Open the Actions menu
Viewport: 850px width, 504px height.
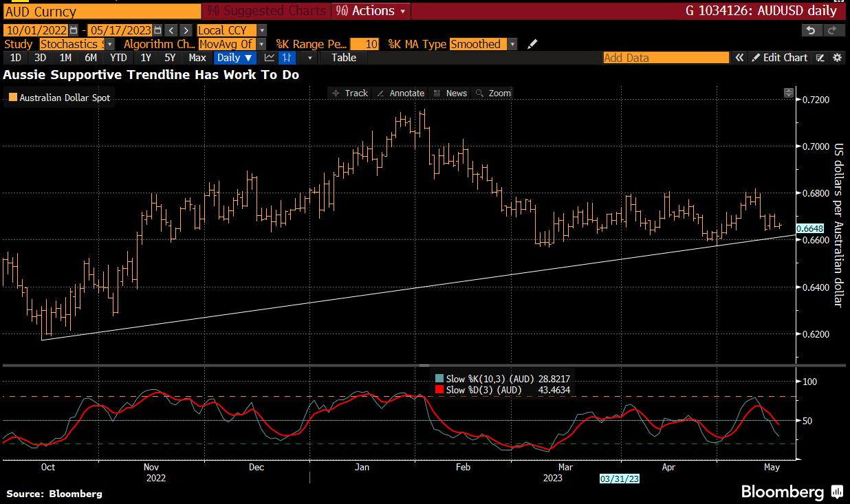pos(371,11)
